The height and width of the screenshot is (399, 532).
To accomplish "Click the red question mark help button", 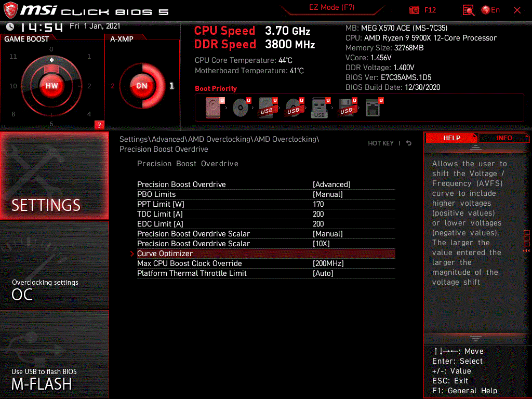I will 99,125.
